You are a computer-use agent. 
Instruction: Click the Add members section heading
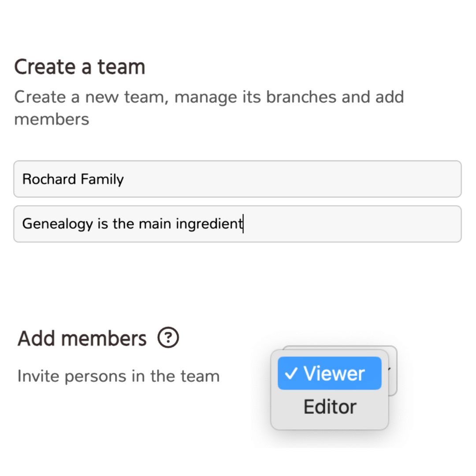(x=82, y=338)
